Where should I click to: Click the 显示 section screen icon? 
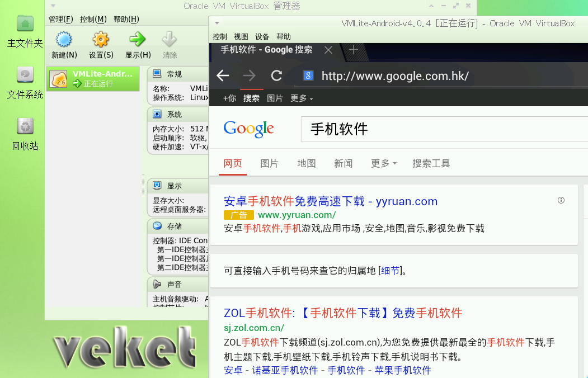tap(157, 186)
